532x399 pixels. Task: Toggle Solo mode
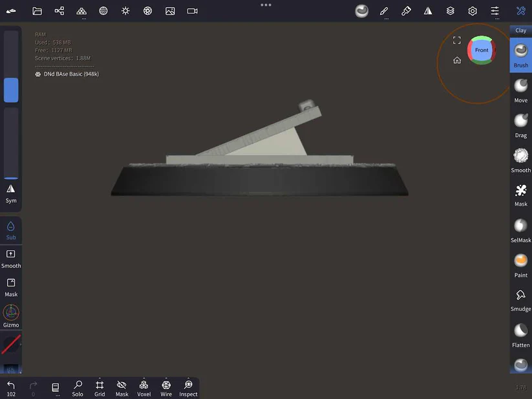pyautogui.click(x=78, y=389)
